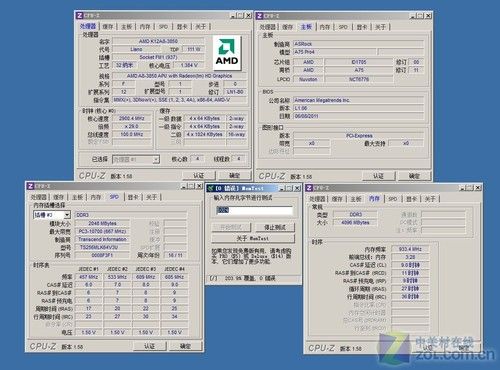Open 缓存 tab in the mainboard window
Screen dimensions: 500x370
click(287, 27)
